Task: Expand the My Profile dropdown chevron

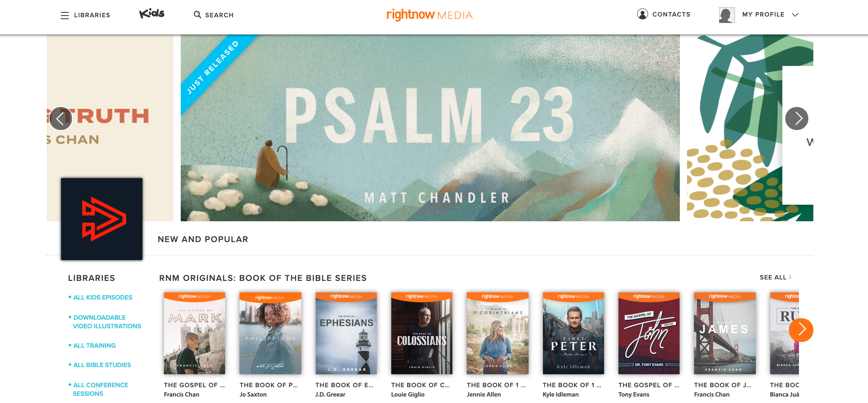Action: 795,15
